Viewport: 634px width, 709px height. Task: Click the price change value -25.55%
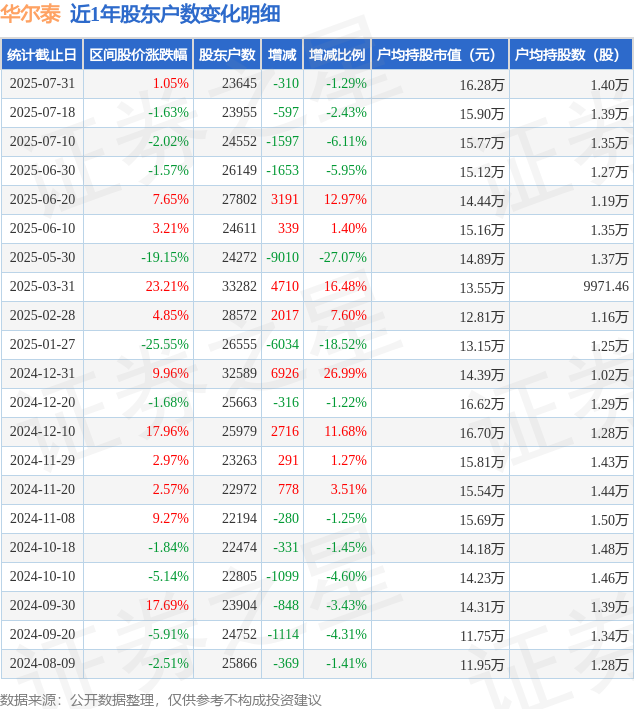165,344
